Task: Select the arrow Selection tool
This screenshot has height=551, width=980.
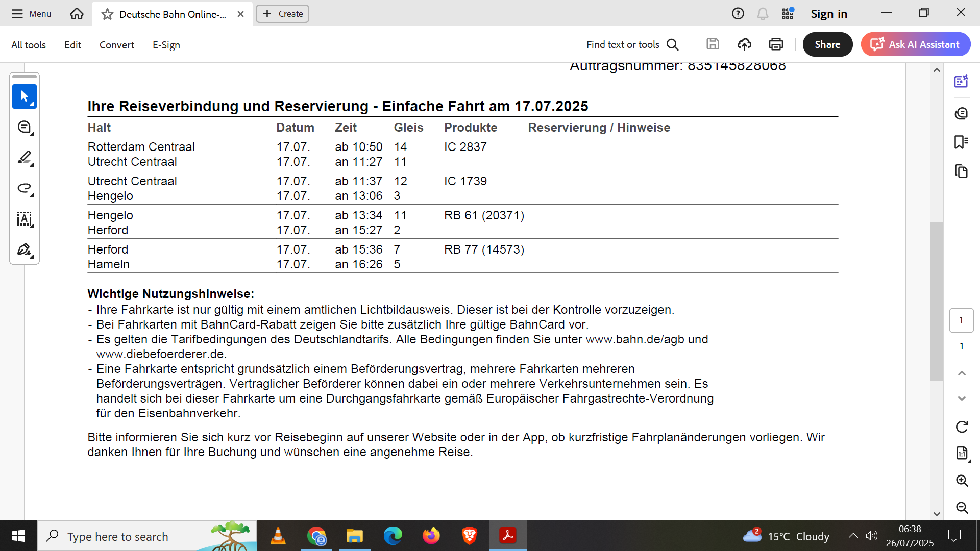Action: tap(24, 96)
